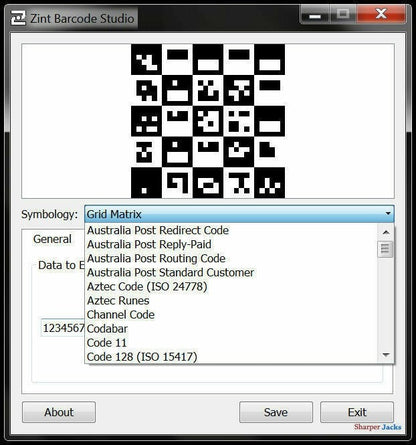Minimize the Zint Barcode Studio window

(x=314, y=15)
